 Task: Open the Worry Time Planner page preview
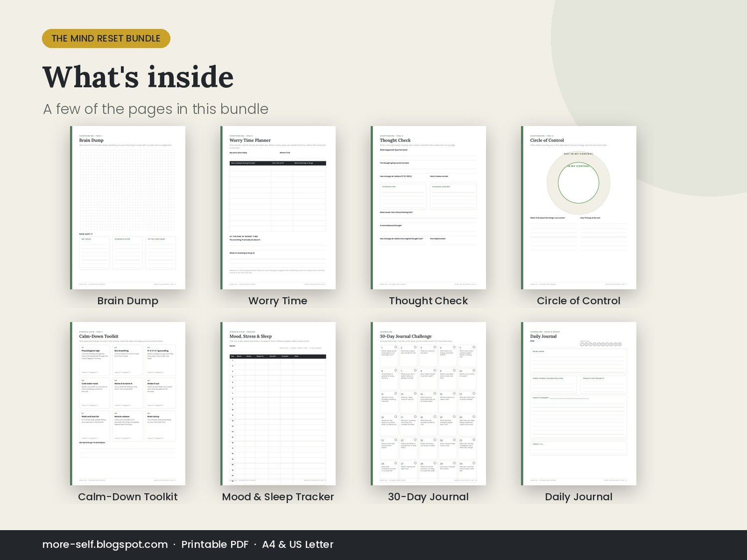pos(278,208)
